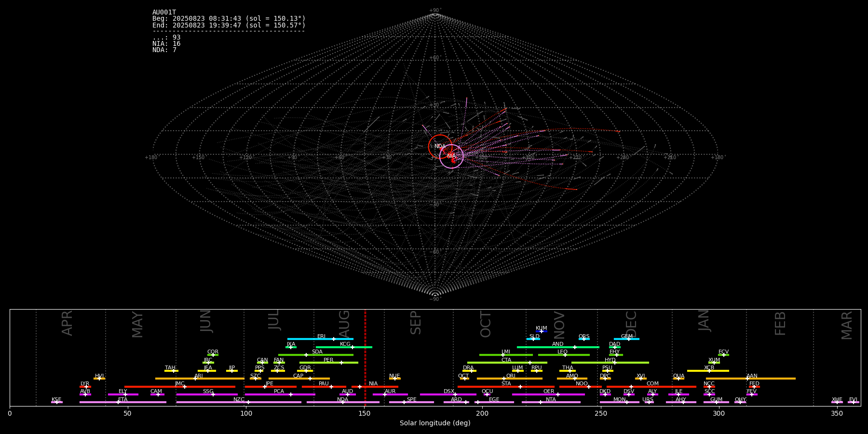Click the 'Solar longitude (deg)' axis title
The height and width of the screenshot is (434, 868).
click(435, 423)
